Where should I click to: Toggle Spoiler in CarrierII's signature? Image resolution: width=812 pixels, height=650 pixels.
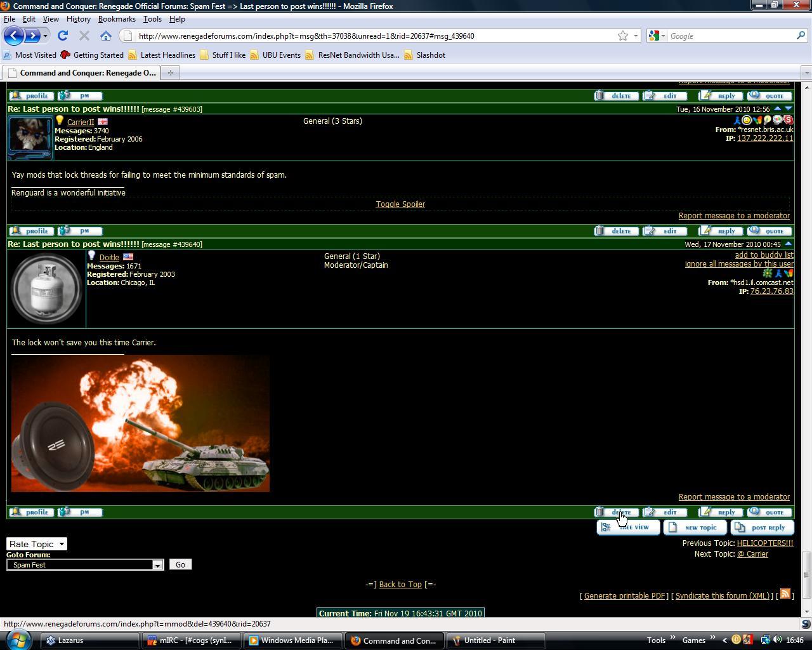(400, 204)
